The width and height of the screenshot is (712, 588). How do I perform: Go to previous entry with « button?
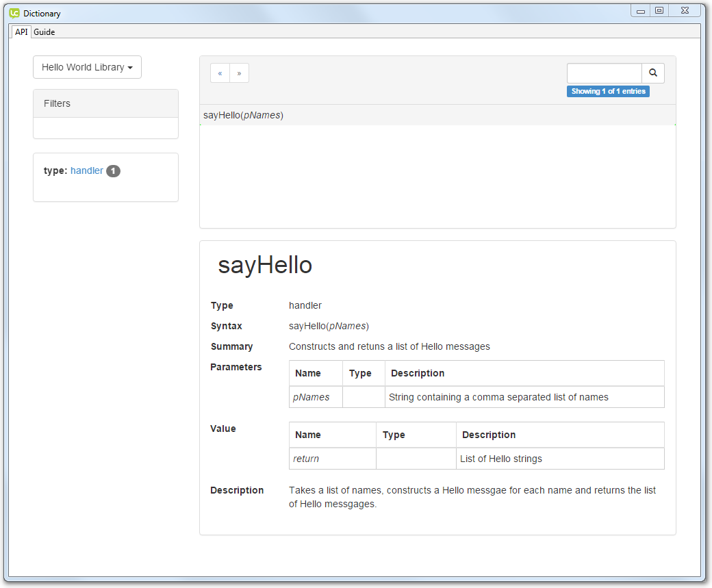click(x=220, y=73)
